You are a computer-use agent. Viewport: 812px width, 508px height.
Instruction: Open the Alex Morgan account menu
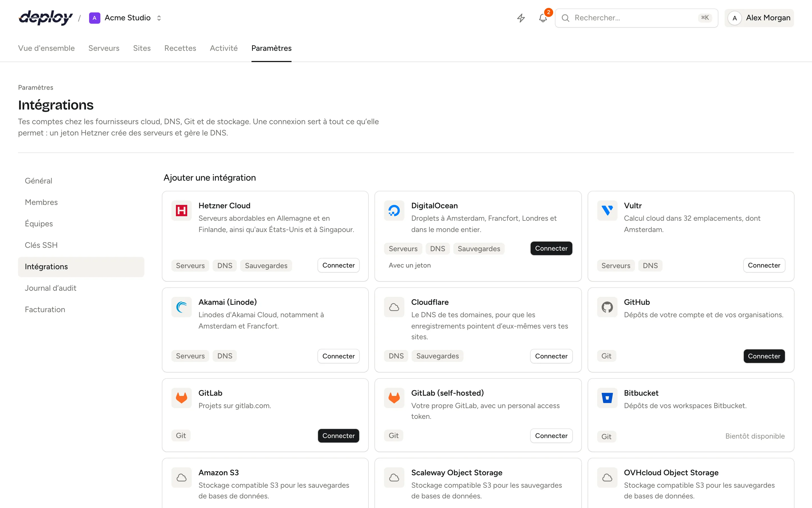point(759,18)
